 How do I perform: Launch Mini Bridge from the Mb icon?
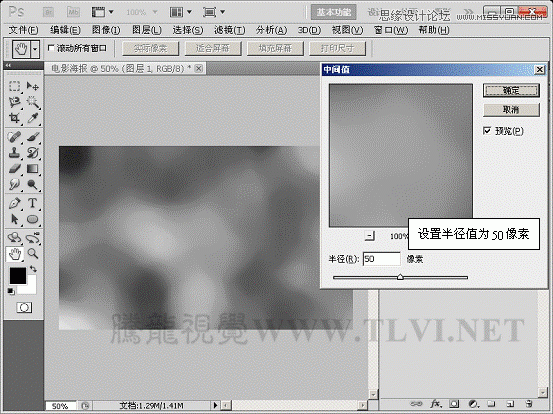(73, 12)
